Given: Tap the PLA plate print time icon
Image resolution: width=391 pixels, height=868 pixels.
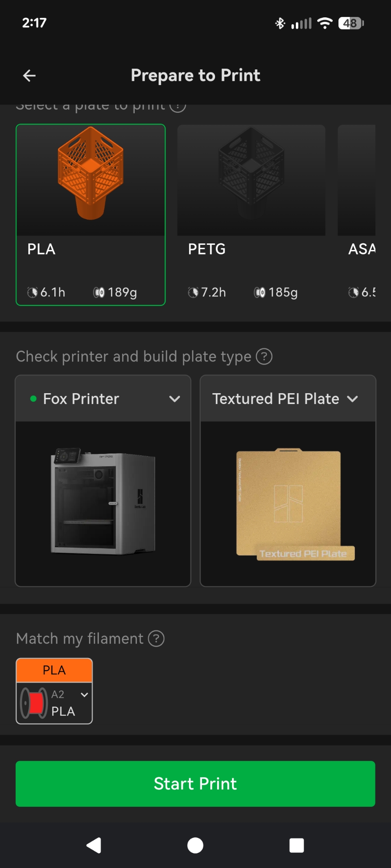Looking at the screenshot, I should coord(33,293).
